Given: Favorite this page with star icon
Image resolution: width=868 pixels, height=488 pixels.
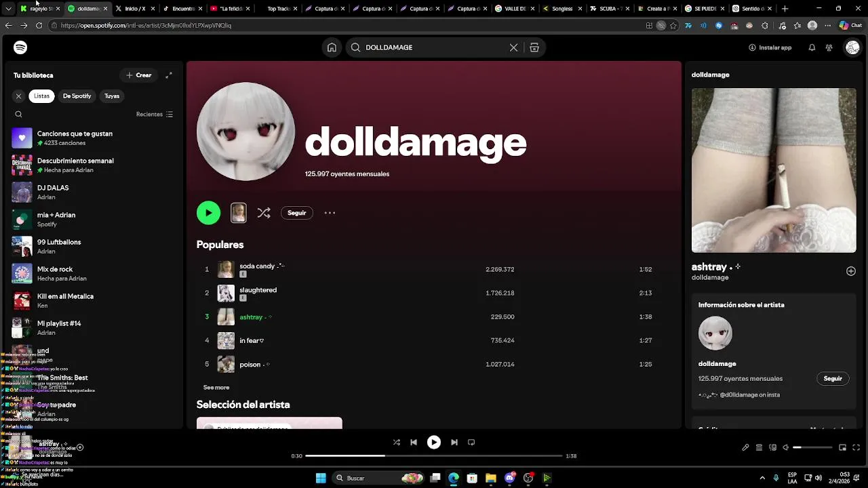Looking at the screenshot, I should (673, 25).
